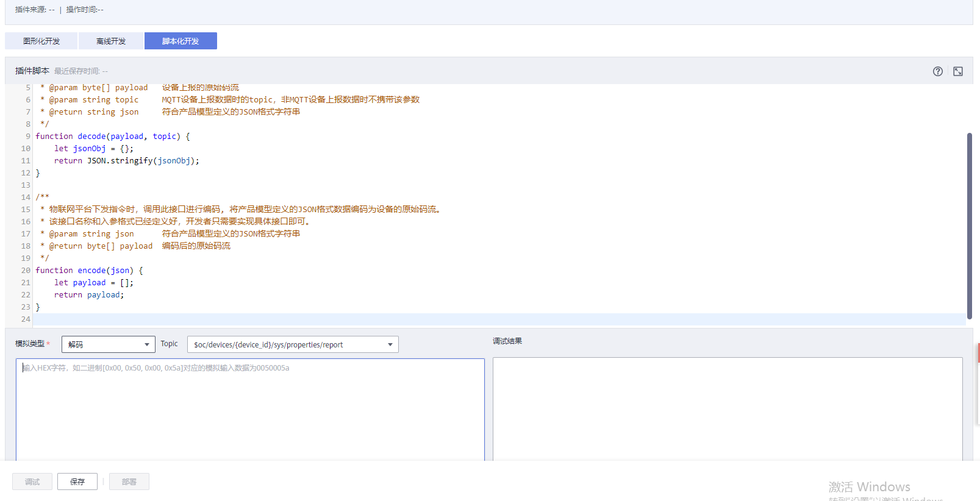Click the encode function declaration line
The image size is (980, 501).
[x=89, y=271]
